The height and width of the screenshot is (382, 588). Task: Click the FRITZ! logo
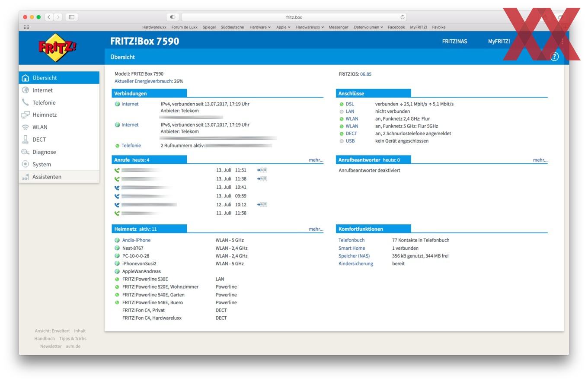pyautogui.click(x=58, y=47)
